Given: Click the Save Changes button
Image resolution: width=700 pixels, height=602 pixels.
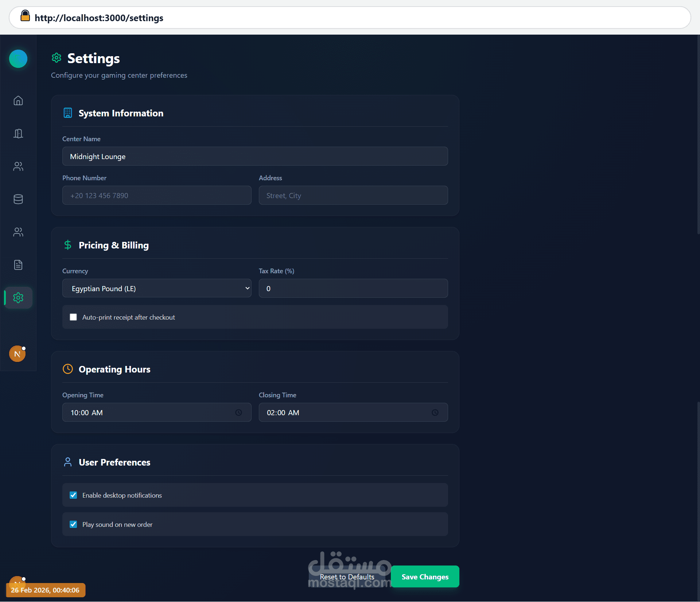Looking at the screenshot, I should (425, 577).
